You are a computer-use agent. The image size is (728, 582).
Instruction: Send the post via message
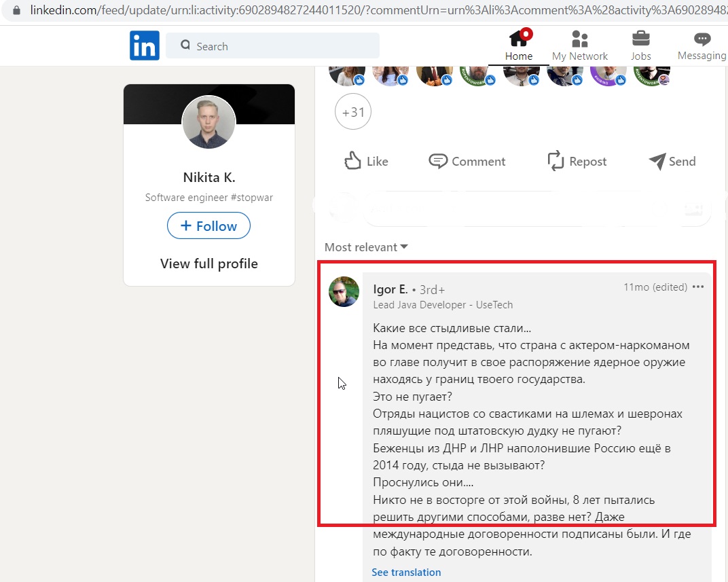672,161
